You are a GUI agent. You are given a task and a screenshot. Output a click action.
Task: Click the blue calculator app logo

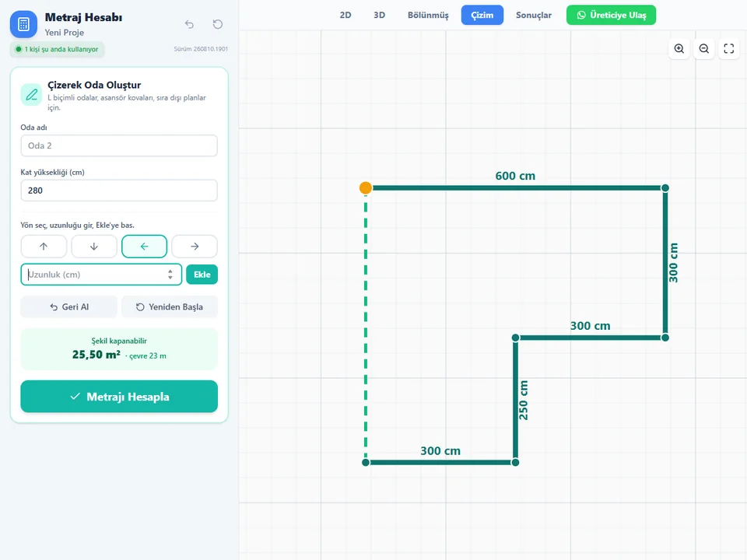(23, 24)
